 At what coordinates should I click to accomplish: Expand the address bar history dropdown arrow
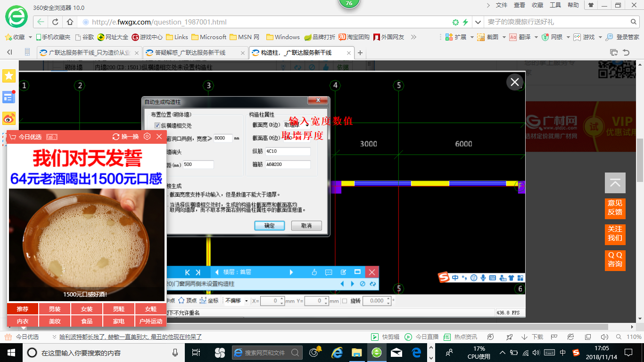point(478,22)
